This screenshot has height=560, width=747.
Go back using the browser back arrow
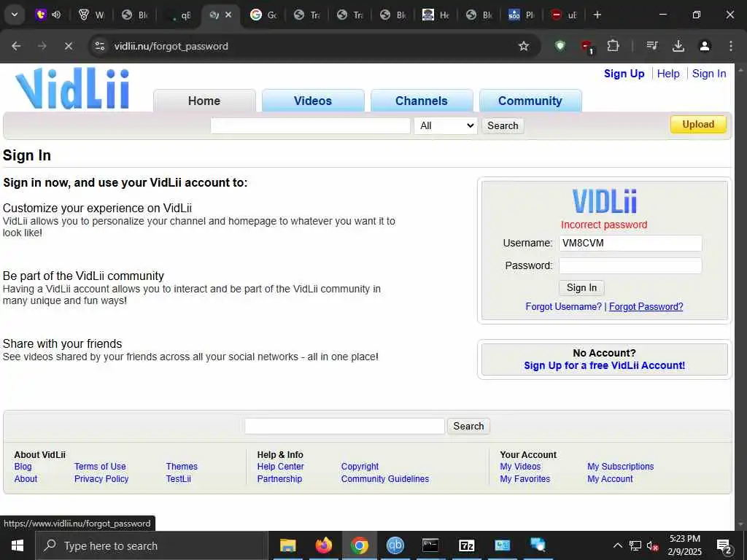click(x=16, y=46)
